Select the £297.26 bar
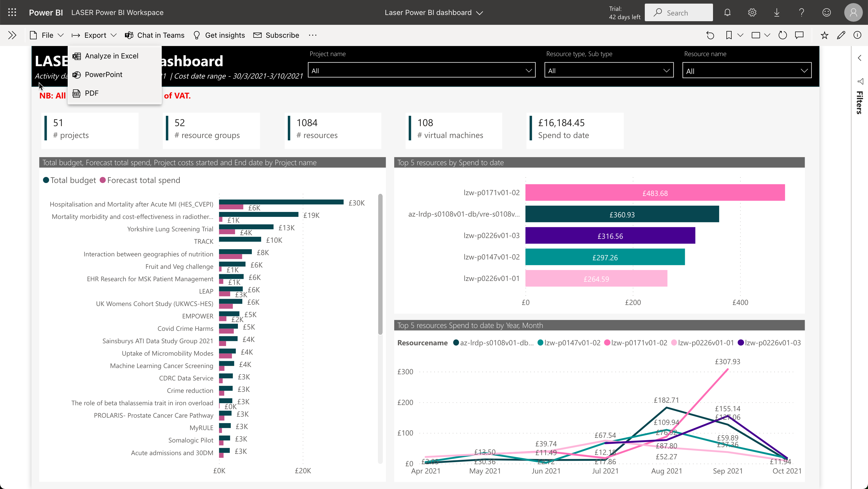This screenshot has width=868, height=489. [605, 257]
